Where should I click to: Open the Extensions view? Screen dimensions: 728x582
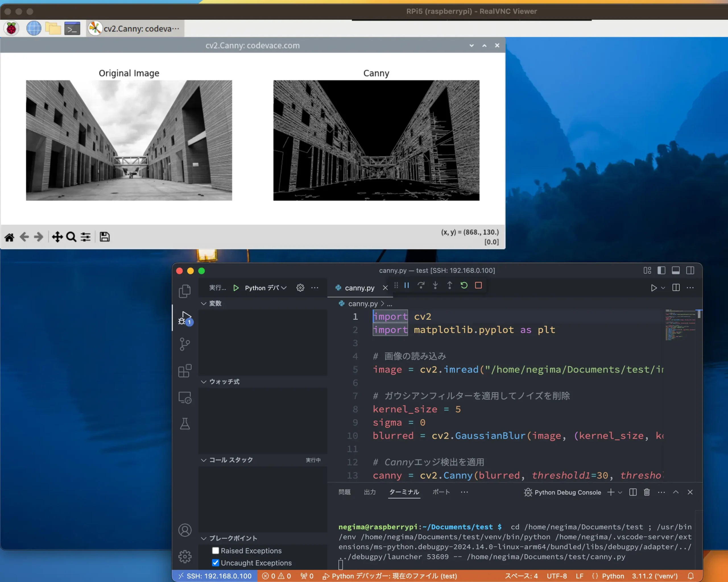point(184,370)
